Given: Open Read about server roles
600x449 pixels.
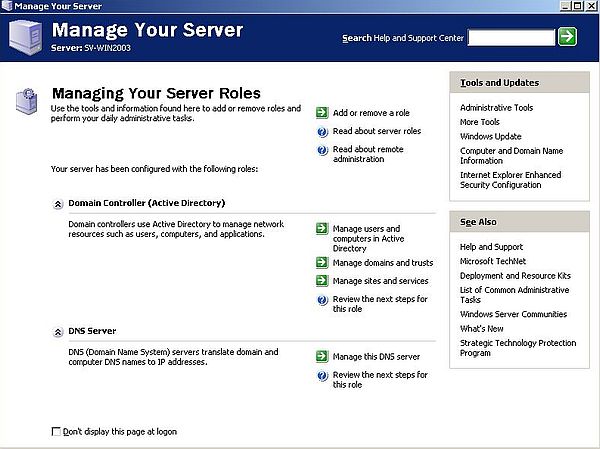Looking at the screenshot, I should click(377, 131).
